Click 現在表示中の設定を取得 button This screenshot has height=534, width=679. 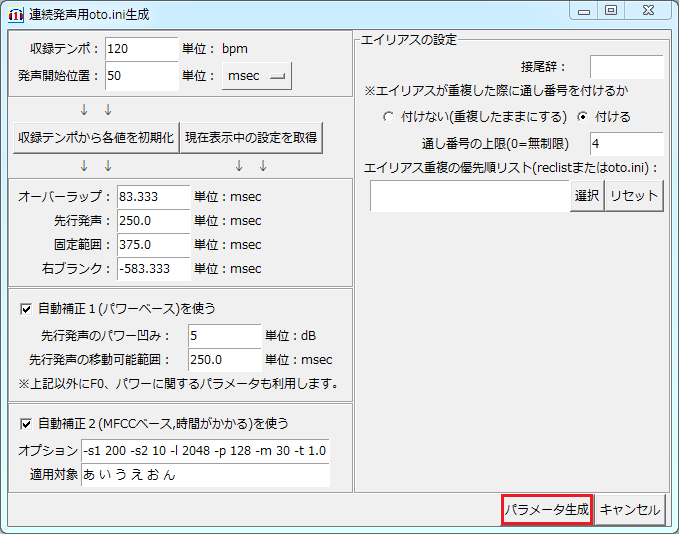tap(251, 138)
